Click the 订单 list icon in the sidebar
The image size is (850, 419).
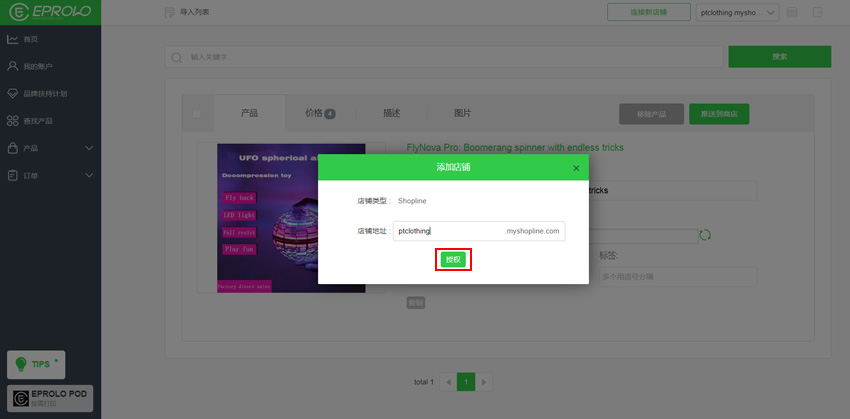point(12,176)
